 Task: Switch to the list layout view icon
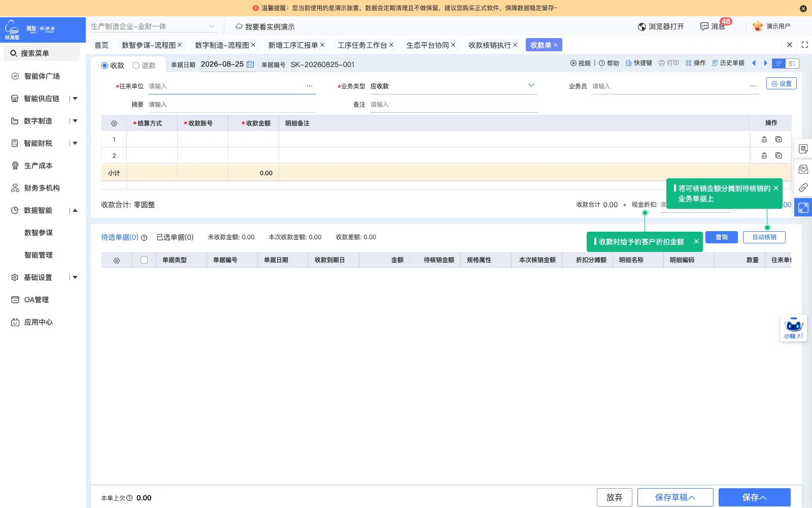pyautogui.click(x=792, y=63)
